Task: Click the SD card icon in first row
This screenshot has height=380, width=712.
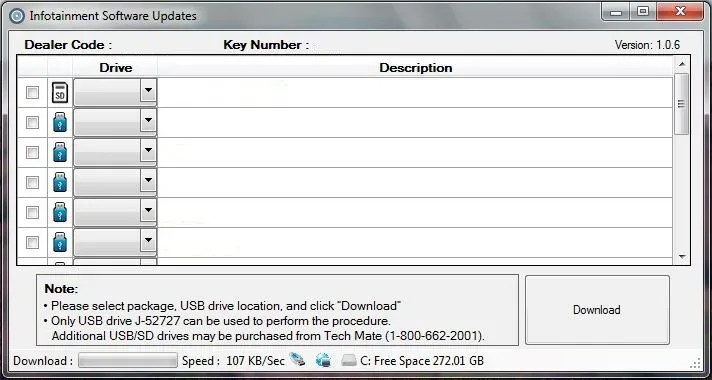Action: click(x=60, y=92)
